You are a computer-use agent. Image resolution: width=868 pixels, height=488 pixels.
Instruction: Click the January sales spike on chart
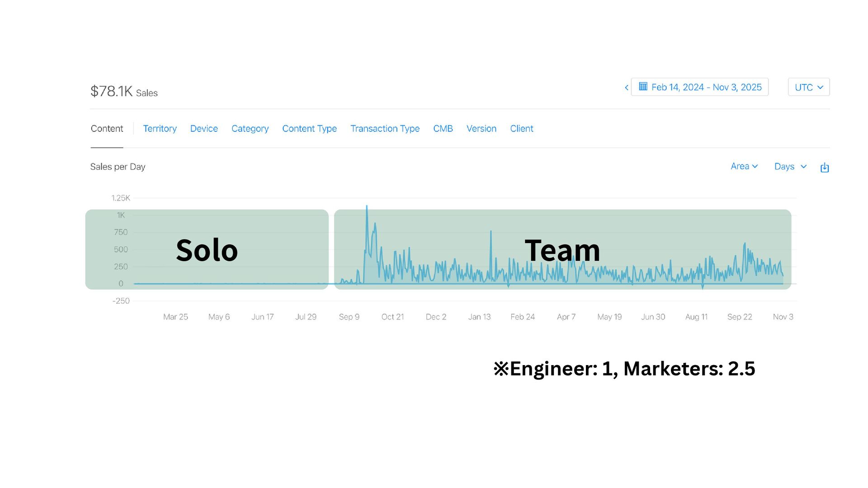[x=491, y=232]
